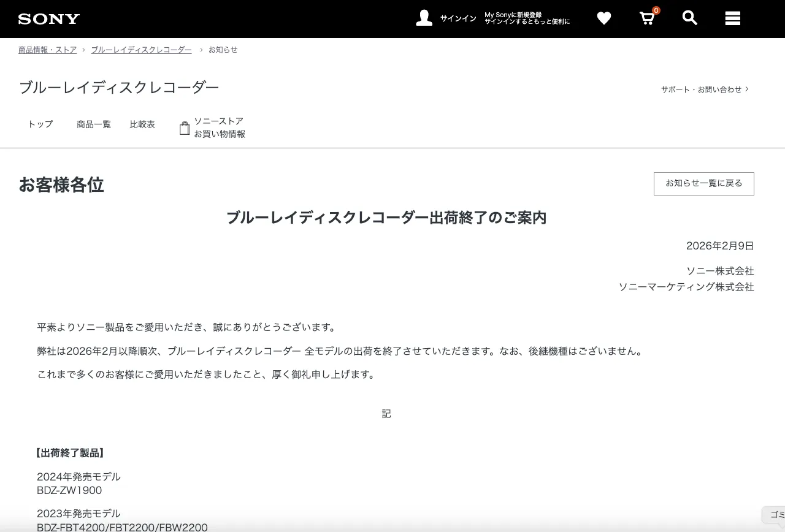The image size is (785, 532).
Task: Open the hamburger menu icon
Action: [x=733, y=18]
